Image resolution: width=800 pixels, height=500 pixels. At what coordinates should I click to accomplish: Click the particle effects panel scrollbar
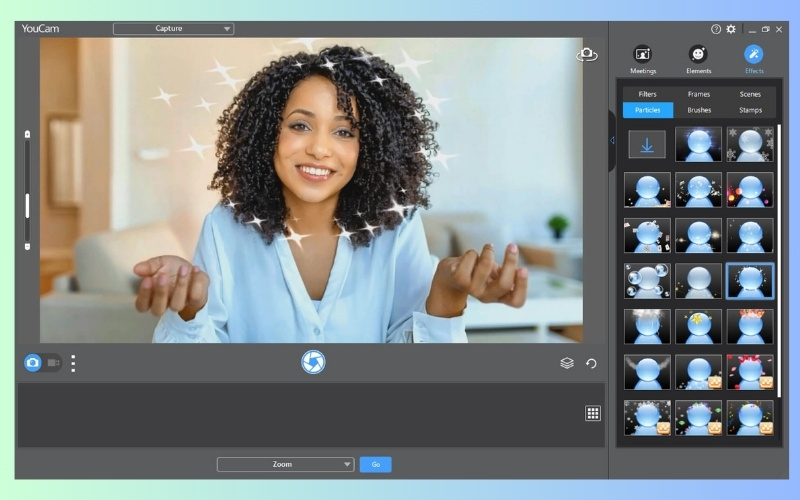(779, 260)
